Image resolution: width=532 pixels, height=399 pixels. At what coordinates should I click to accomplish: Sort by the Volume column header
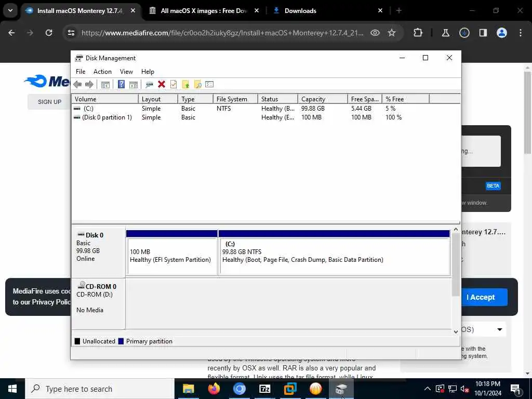[105, 99]
